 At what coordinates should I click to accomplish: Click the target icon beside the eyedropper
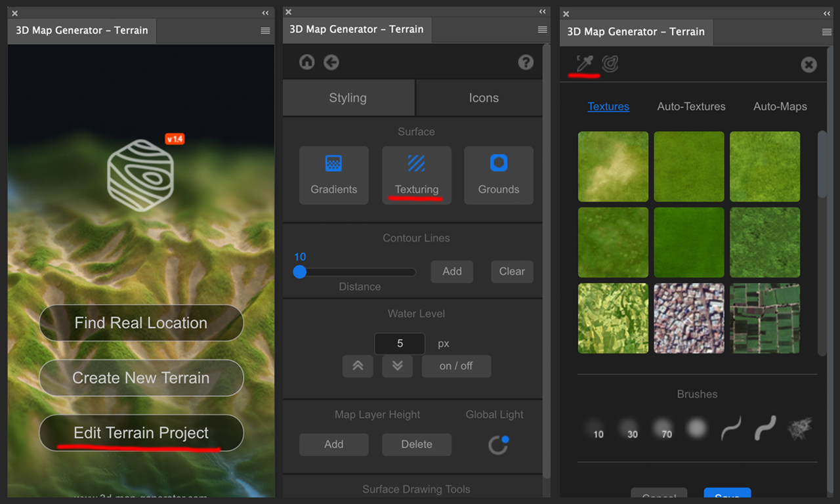610,64
